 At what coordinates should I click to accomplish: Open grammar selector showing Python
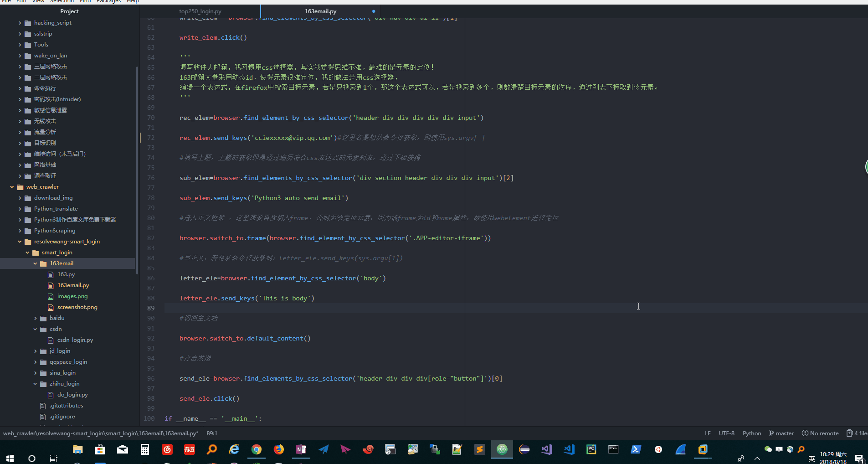[752, 433]
